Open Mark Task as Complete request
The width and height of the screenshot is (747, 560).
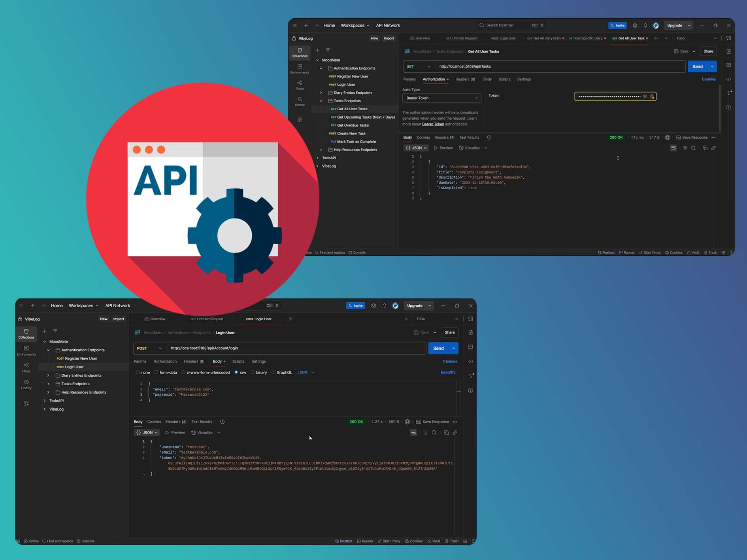pyautogui.click(x=356, y=141)
